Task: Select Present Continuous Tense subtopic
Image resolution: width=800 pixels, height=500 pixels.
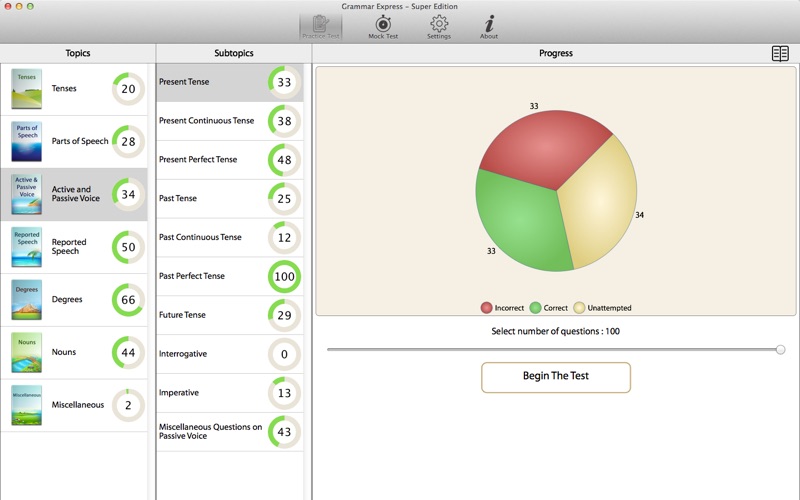Action: tap(207, 121)
